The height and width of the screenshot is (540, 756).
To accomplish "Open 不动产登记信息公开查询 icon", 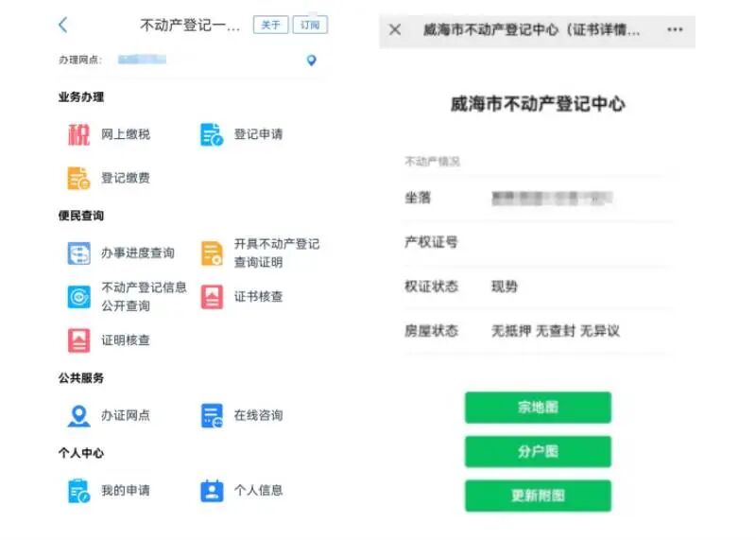I will 78,297.
